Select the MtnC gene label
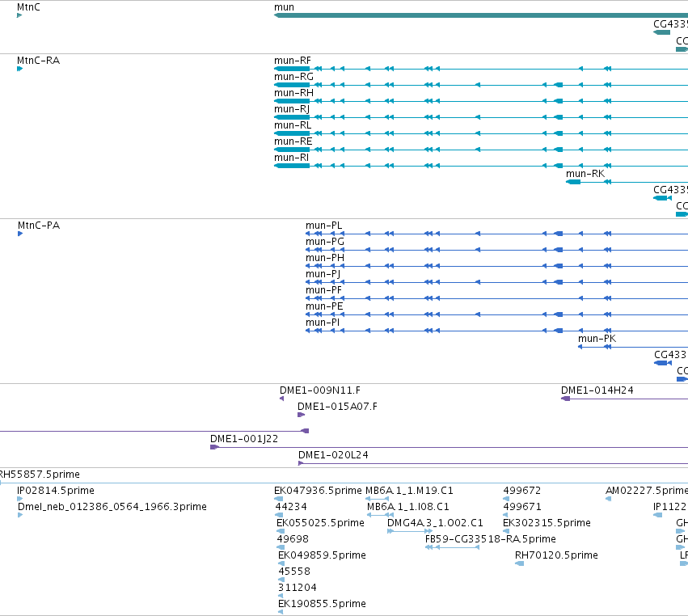Image resolution: width=688 pixels, height=616 pixels. click(x=28, y=7)
